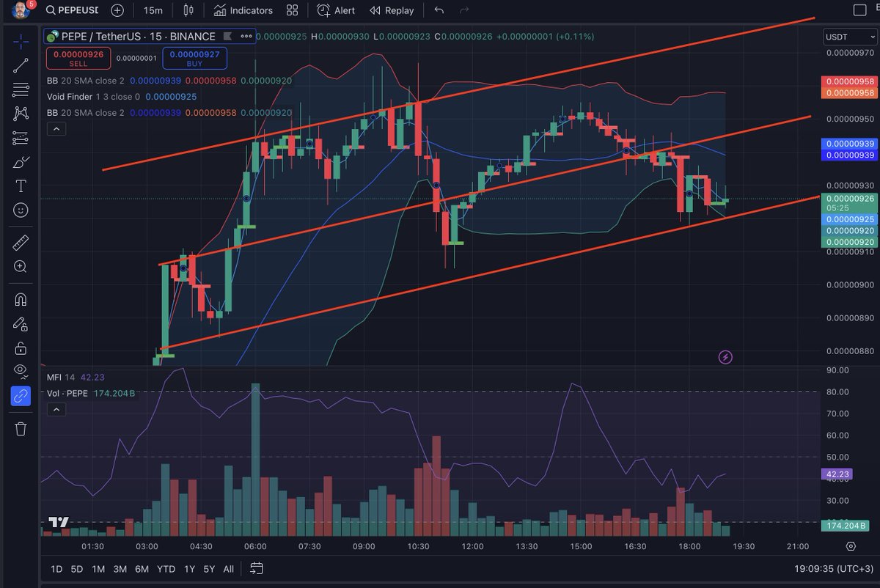This screenshot has width=880, height=588.
Task: Open the emoji and icons tool
Action: pyautogui.click(x=21, y=210)
